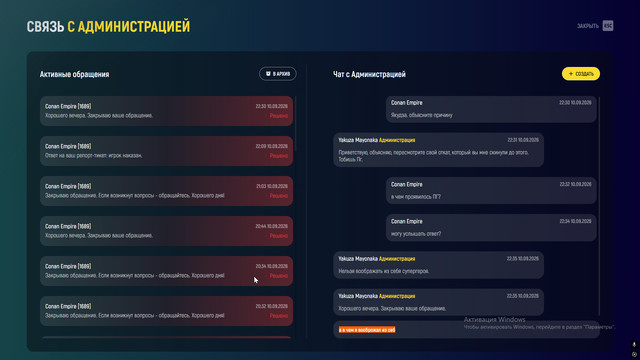Select the ticket with timestamp 20:44

click(167, 231)
